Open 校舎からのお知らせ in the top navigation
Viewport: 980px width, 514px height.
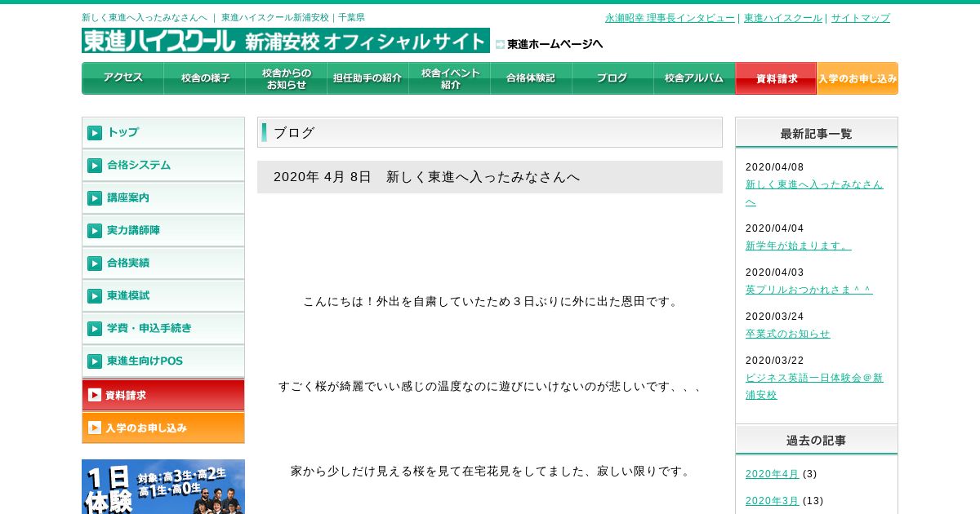[286, 78]
